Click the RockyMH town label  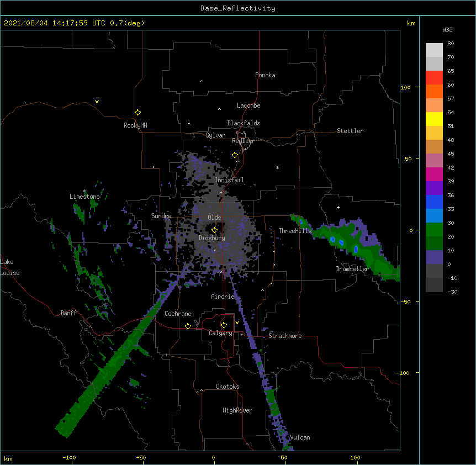135,125
